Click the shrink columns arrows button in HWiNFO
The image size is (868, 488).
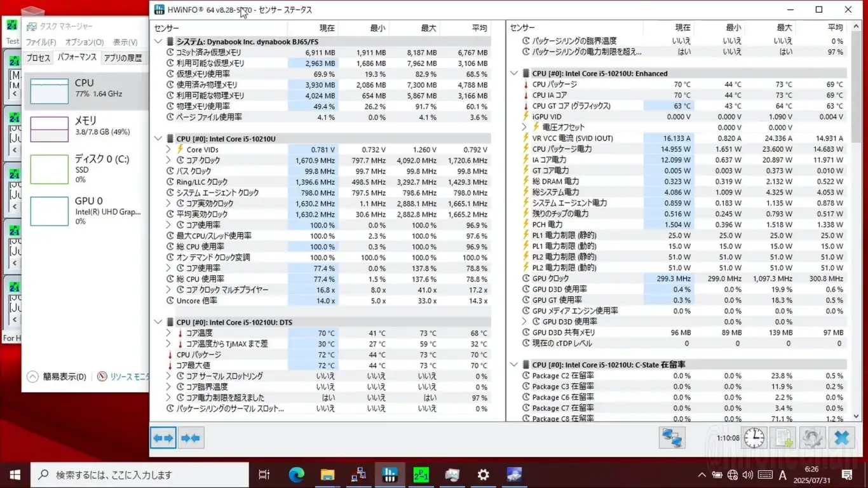coord(191,438)
